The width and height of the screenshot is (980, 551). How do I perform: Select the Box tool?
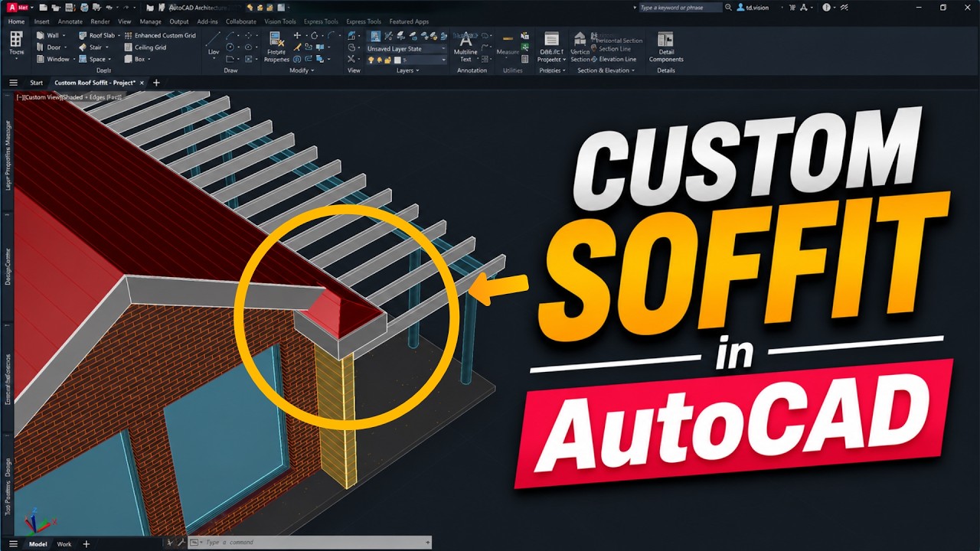coord(134,59)
